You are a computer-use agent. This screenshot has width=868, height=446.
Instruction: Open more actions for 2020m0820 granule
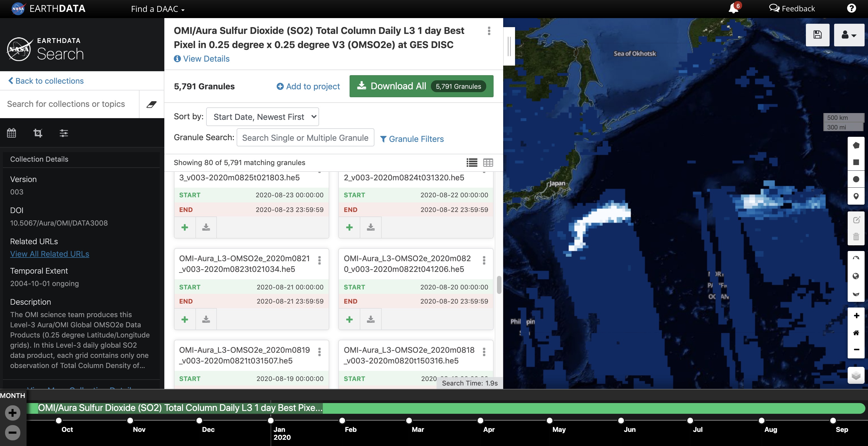click(484, 260)
